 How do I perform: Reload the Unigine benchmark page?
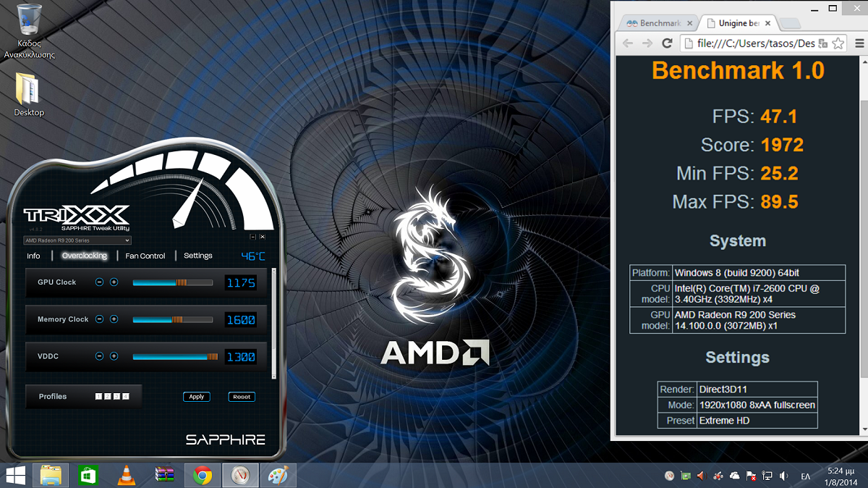[667, 43]
